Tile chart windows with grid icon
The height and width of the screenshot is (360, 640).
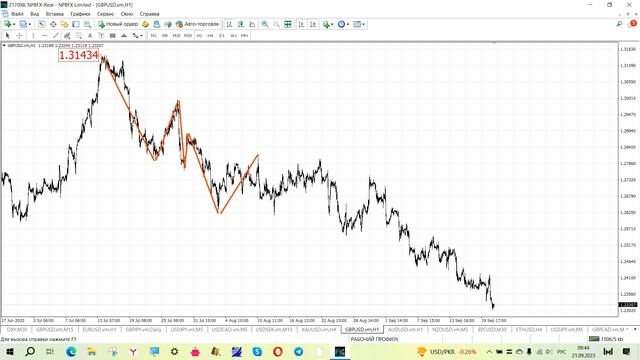(x=288, y=24)
